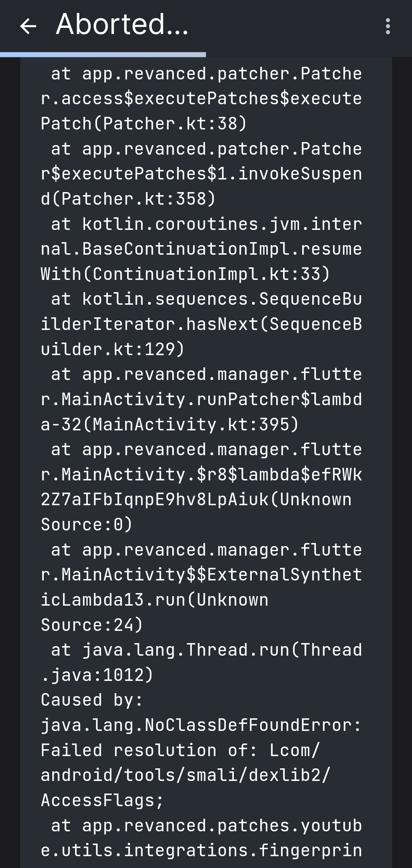Image resolution: width=412 pixels, height=868 pixels.
Task: Select the MainActivity.kt:395 stack trace line
Action: [x=201, y=399]
